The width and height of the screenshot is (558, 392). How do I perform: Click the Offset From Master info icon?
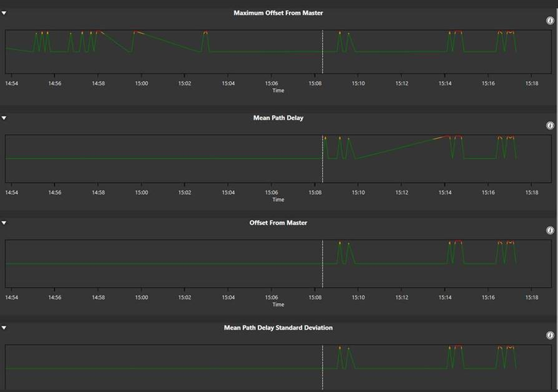coord(550,230)
